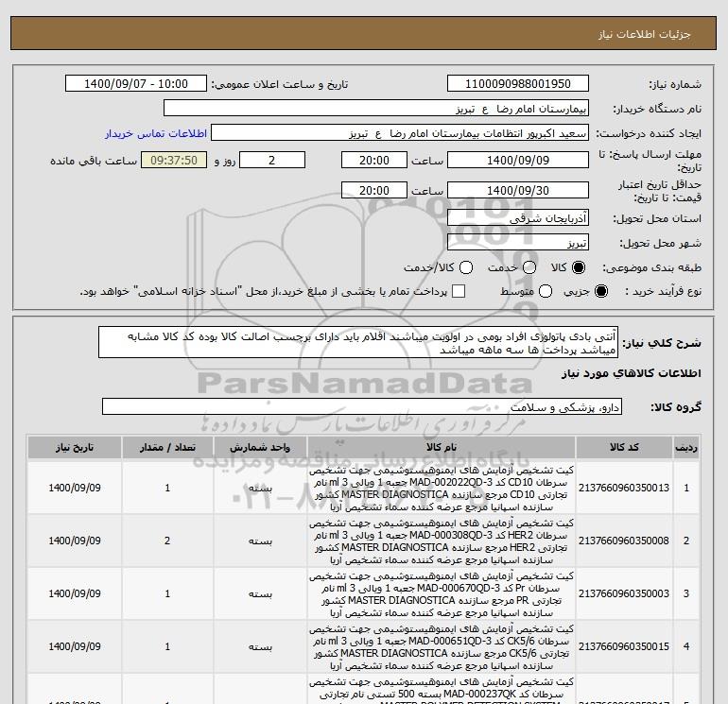The image size is (728, 704).
Task: Click response deadline date 1400/09/09 field
Action: click(518, 160)
